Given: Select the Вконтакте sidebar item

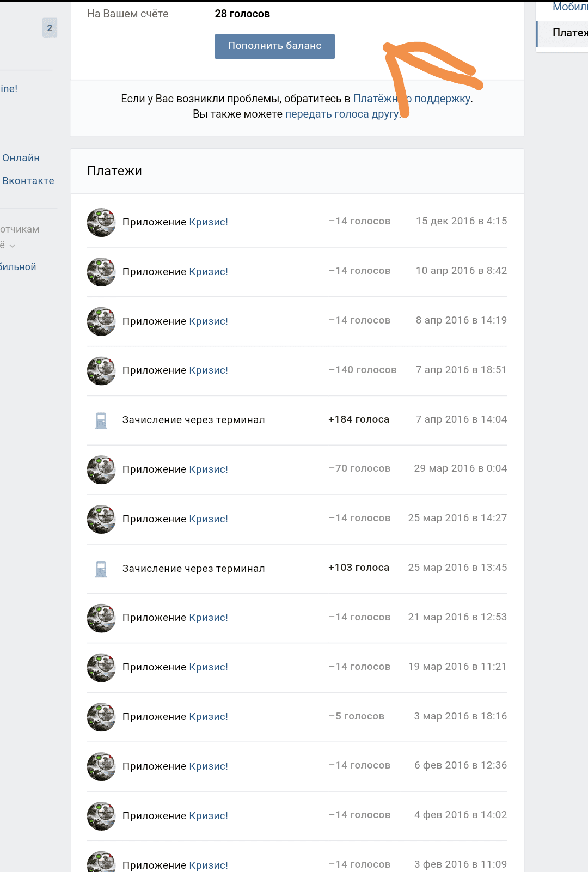Looking at the screenshot, I should point(28,181).
